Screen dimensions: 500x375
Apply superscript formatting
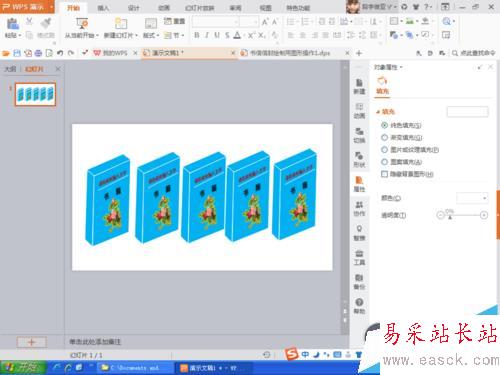pos(251,35)
